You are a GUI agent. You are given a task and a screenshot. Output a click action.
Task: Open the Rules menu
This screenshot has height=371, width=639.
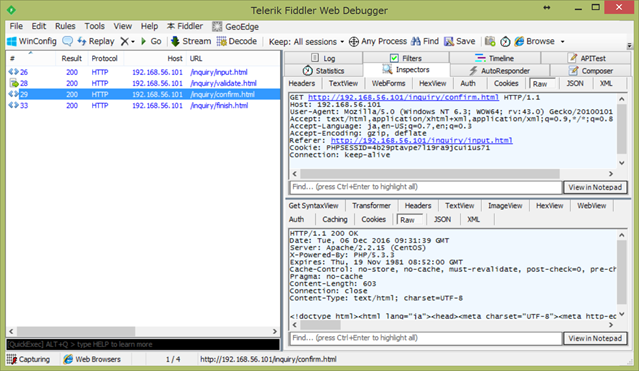click(65, 26)
